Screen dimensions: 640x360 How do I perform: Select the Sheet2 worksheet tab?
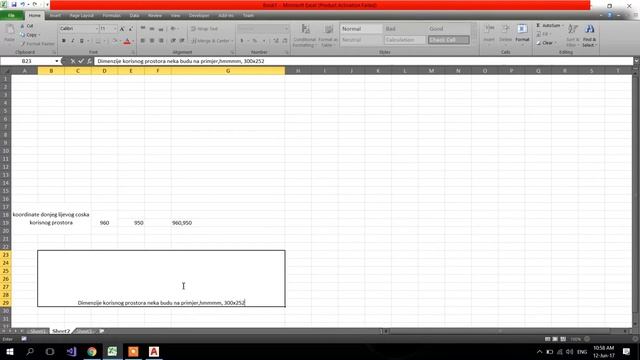(61, 331)
